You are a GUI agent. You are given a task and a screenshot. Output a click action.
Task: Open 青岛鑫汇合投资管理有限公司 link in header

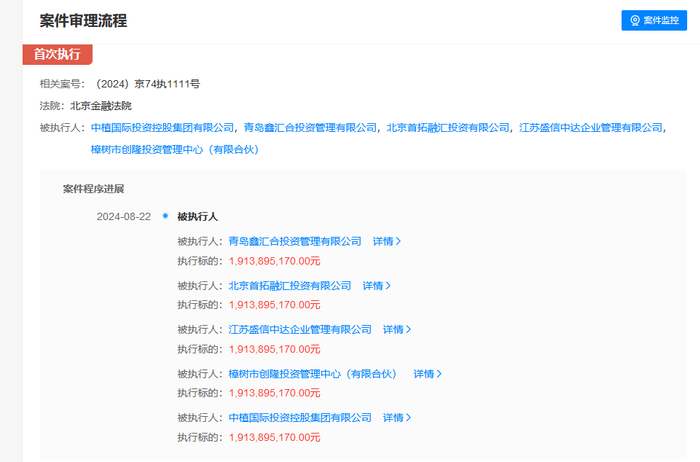310,128
